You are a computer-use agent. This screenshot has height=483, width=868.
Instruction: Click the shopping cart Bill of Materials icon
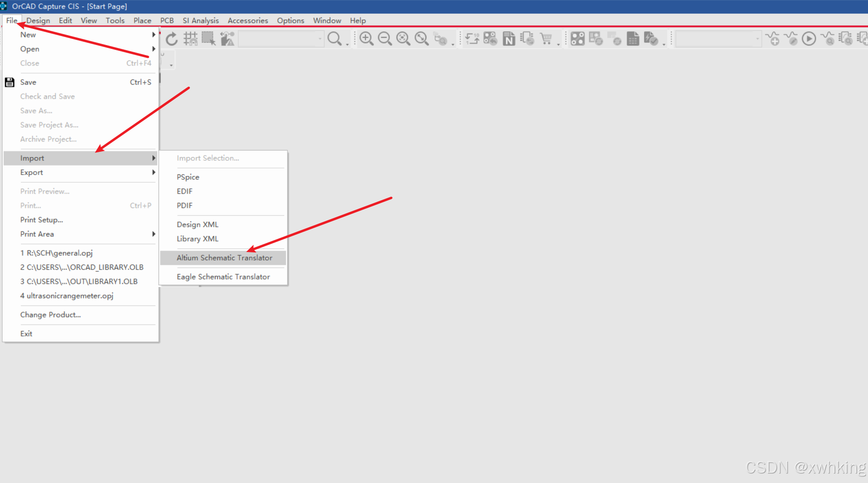pyautogui.click(x=546, y=38)
